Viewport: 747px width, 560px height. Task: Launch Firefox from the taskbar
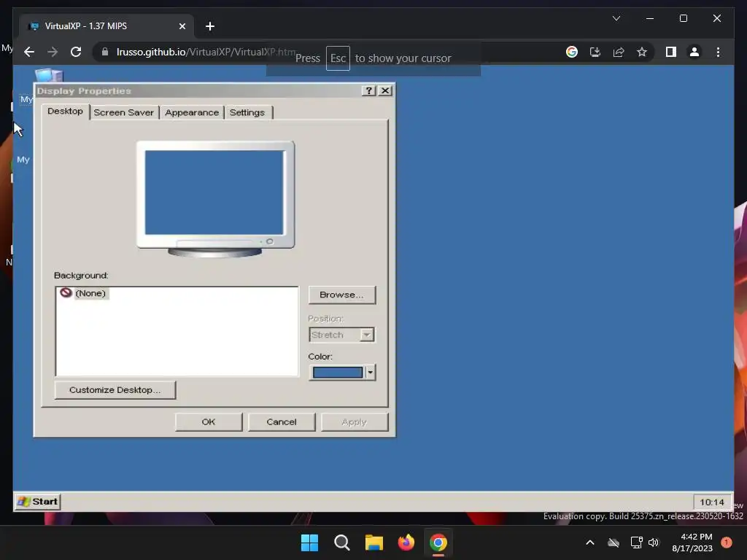(x=406, y=542)
